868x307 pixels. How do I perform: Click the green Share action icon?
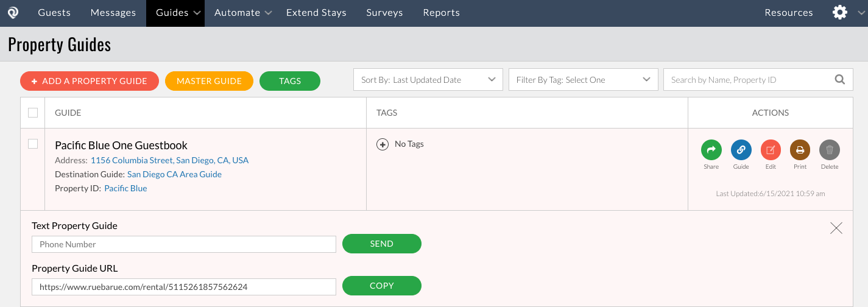click(x=711, y=150)
